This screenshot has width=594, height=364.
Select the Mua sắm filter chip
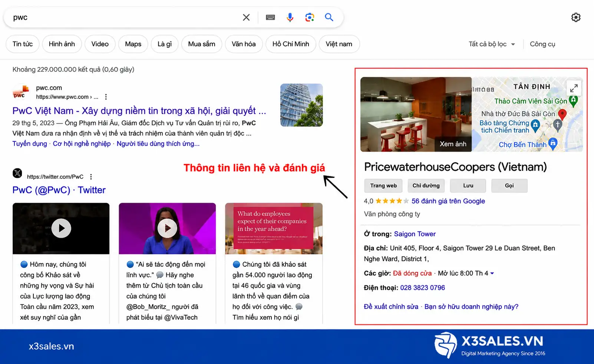[x=202, y=44]
